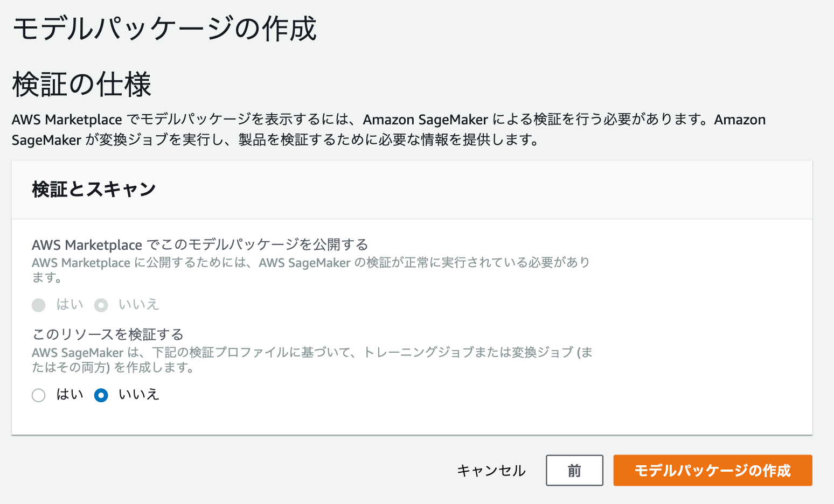Click the いいえ label text under このリソースを検証する
834x504 pixels.
[x=139, y=395]
